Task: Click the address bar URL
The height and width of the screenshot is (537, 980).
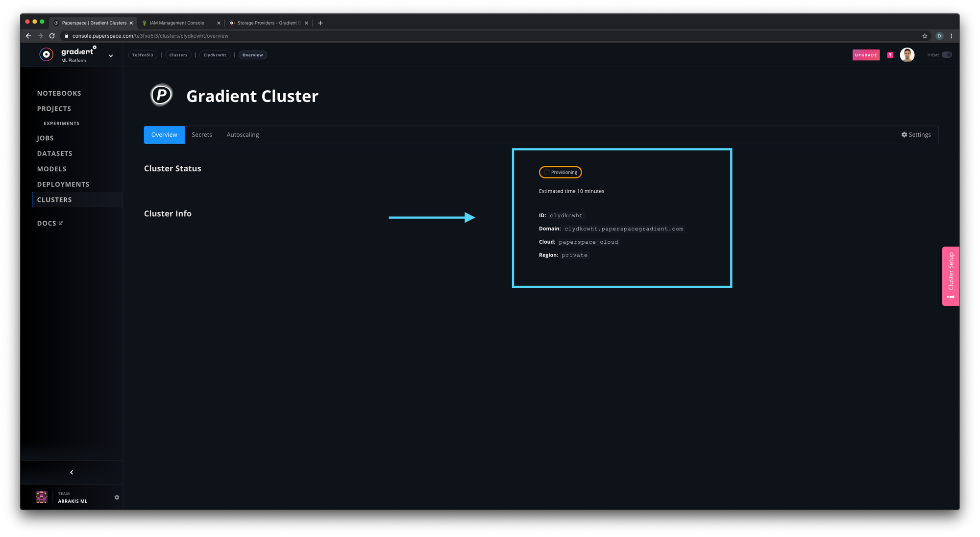Action: click(150, 36)
